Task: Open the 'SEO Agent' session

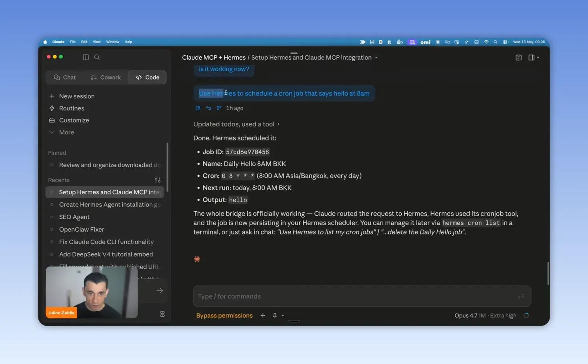Action: tap(105, 217)
